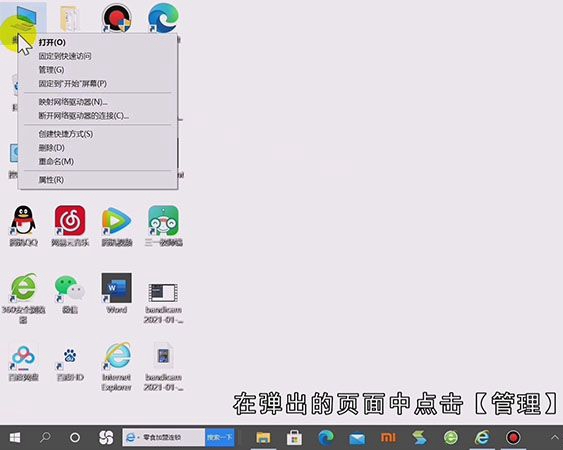This screenshot has height=450, width=563.
Task: Click the green S-shaped taskbar icon
Action: [420, 437]
